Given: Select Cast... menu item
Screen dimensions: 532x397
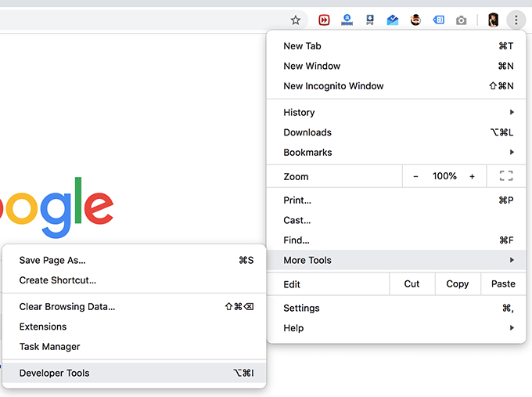Looking at the screenshot, I should [x=397, y=220].
